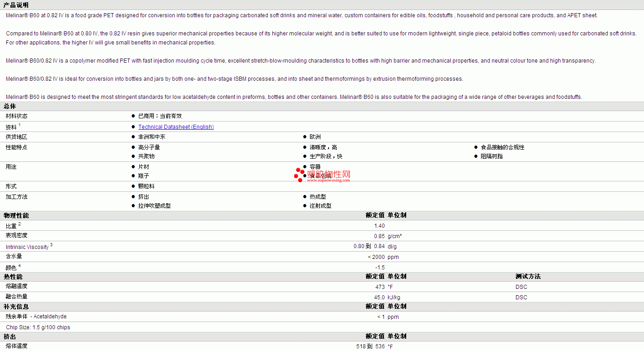Select the paragraph about low acetaldehyde content
This screenshot has width=644, height=351.
294,97
